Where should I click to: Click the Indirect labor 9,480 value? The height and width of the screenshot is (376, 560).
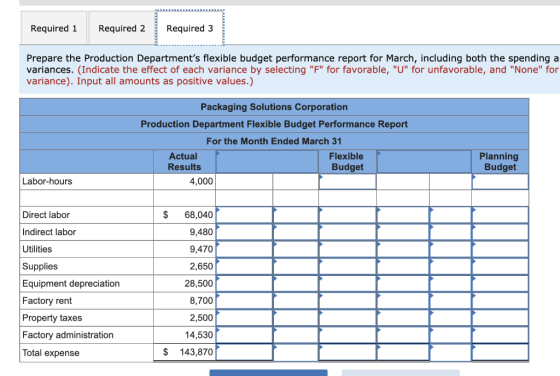201,232
